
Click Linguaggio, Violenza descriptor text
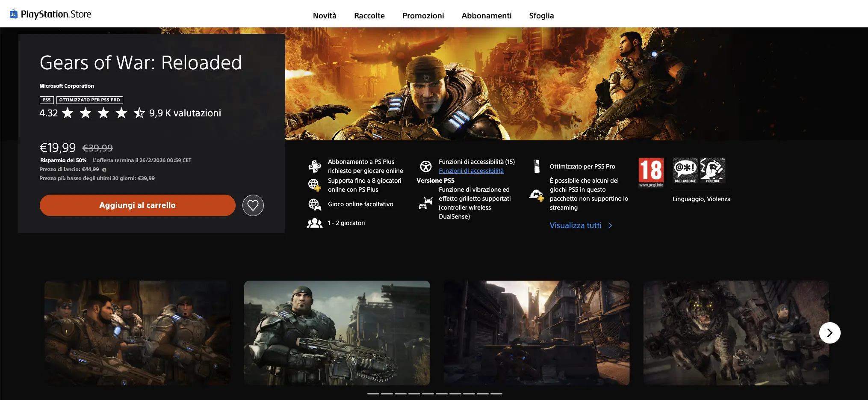coord(702,199)
